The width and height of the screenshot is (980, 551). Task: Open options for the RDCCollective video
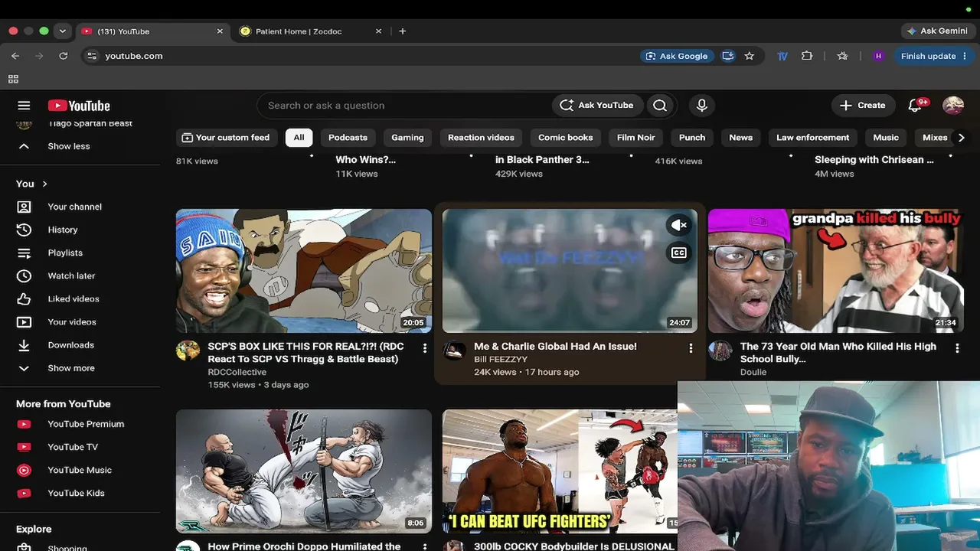[425, 348]
